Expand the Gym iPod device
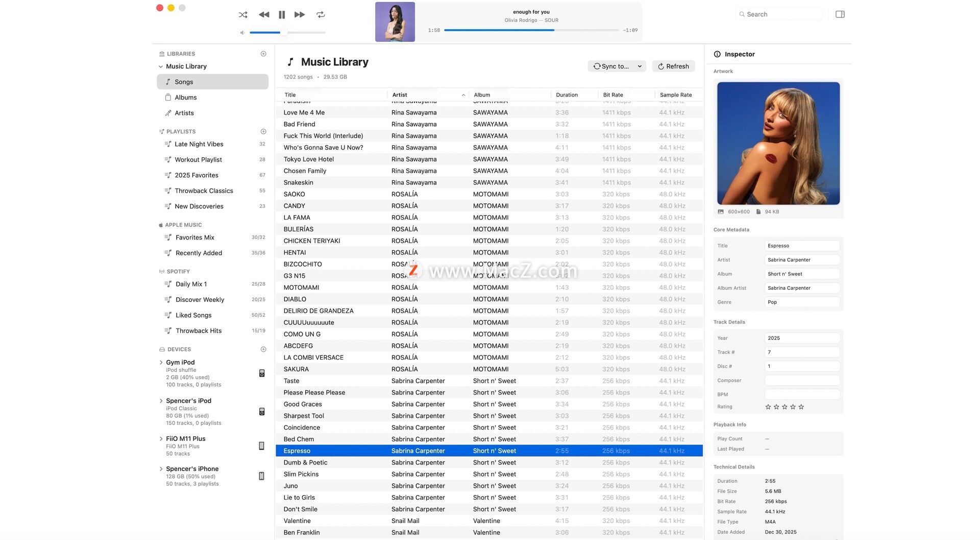This screenshot has height=540, width=980. 161,362
